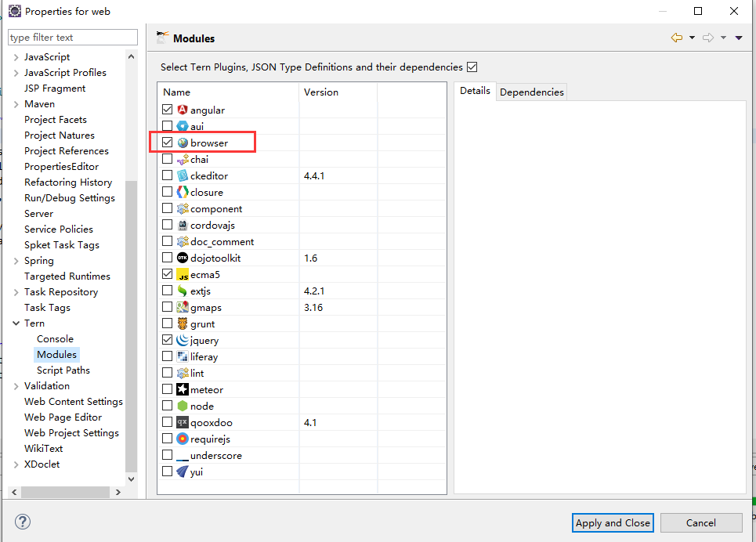The image size is (756, 542).
Task: Click the component module icon
Action: point(183,208)
